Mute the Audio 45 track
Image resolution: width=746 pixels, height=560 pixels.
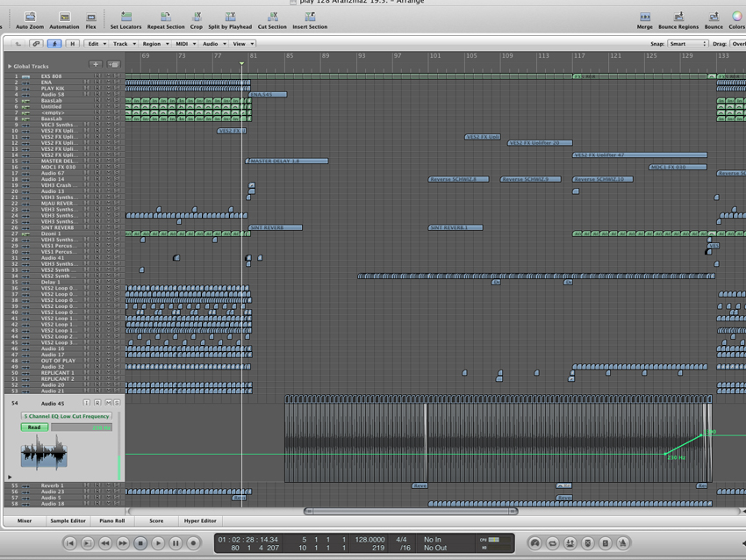click(x=109, y=403)
